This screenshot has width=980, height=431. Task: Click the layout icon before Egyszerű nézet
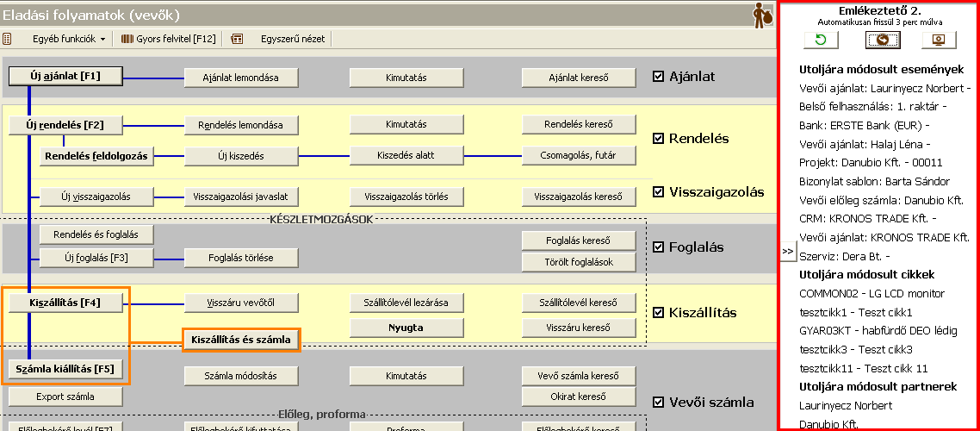(237, 39)
